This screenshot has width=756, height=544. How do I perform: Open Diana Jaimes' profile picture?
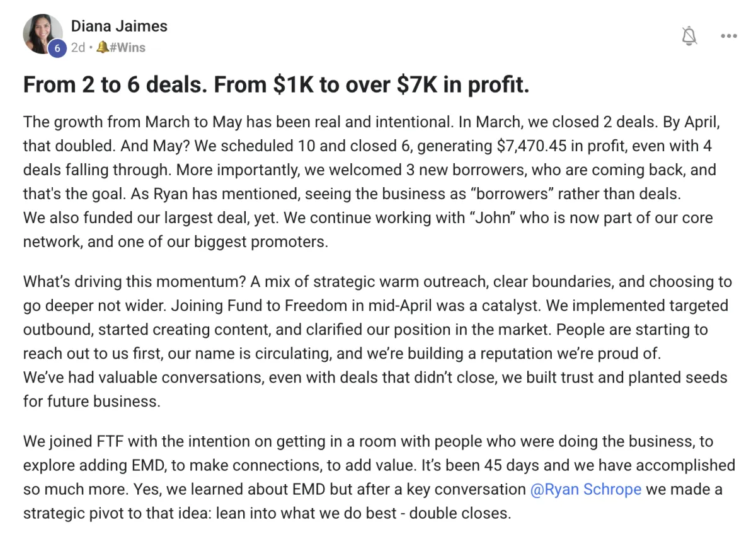(x=43, y=35)
